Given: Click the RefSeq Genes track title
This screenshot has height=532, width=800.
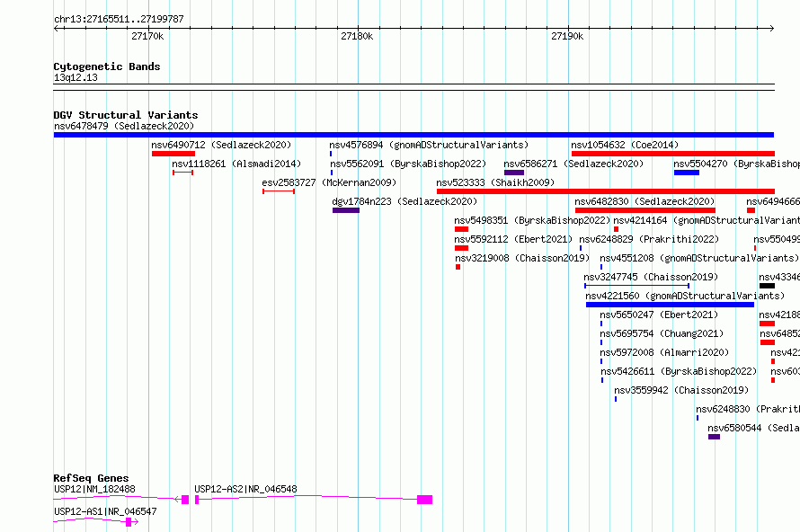Looking at the screenshot, I should [x=92, y=478].
